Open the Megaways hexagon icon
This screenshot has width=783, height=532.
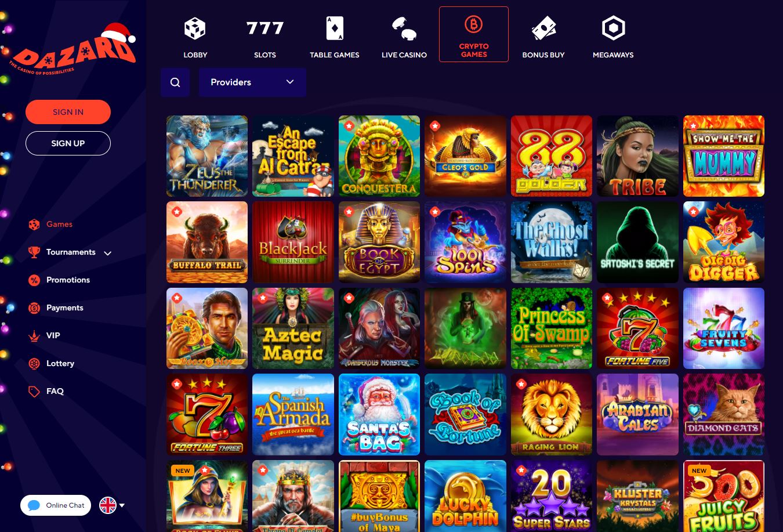(613, 28)
